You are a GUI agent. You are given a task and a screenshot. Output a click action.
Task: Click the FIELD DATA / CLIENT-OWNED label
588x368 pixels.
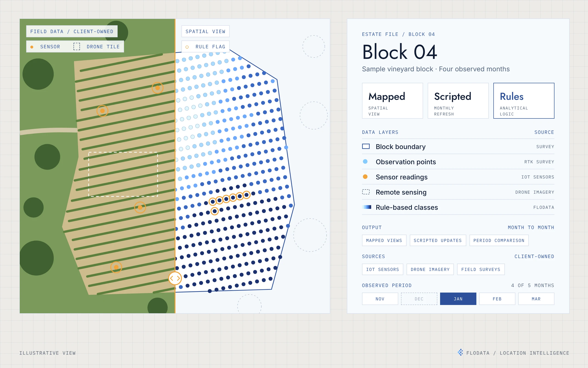(72, 32)
